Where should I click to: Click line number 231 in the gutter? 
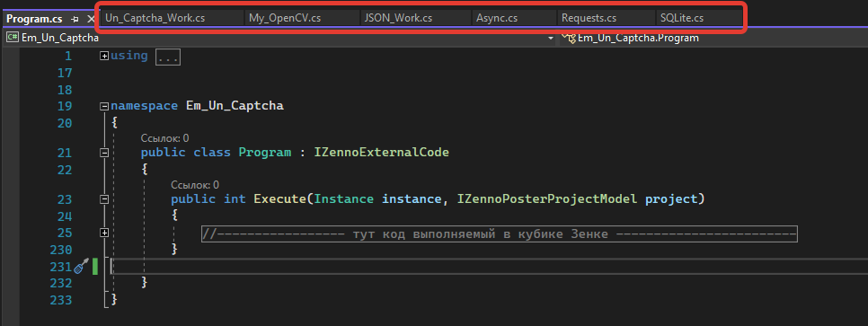60,266
